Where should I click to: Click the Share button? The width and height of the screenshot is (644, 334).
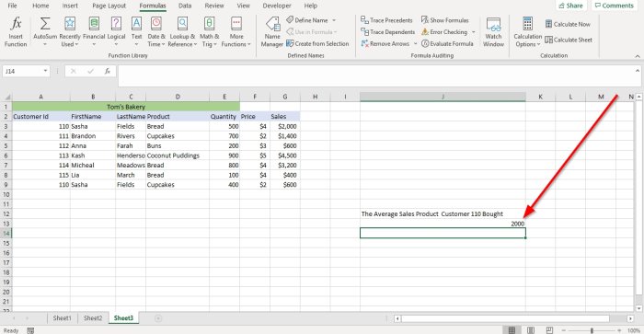[x=570, y=6]
